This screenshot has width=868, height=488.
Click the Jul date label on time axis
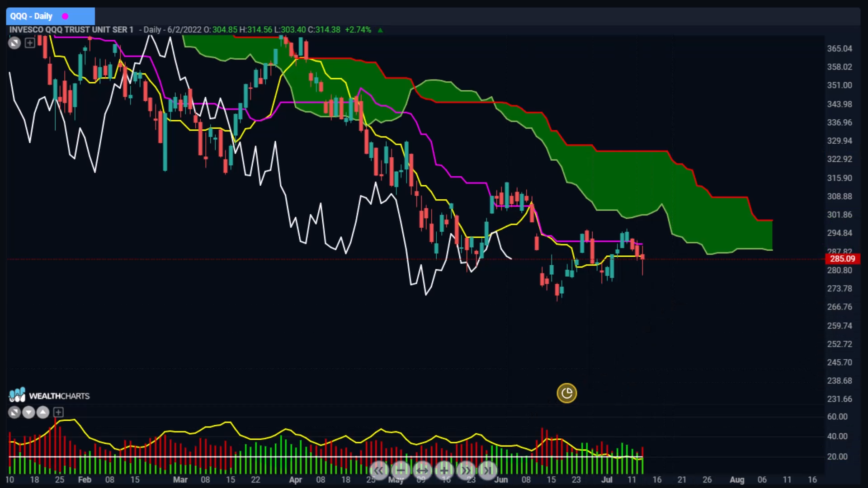(x=607, y=480)
